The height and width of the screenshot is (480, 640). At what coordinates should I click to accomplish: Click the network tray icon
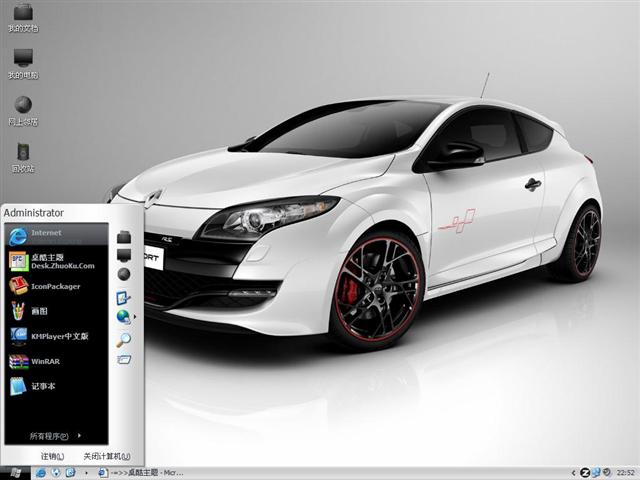596,473
